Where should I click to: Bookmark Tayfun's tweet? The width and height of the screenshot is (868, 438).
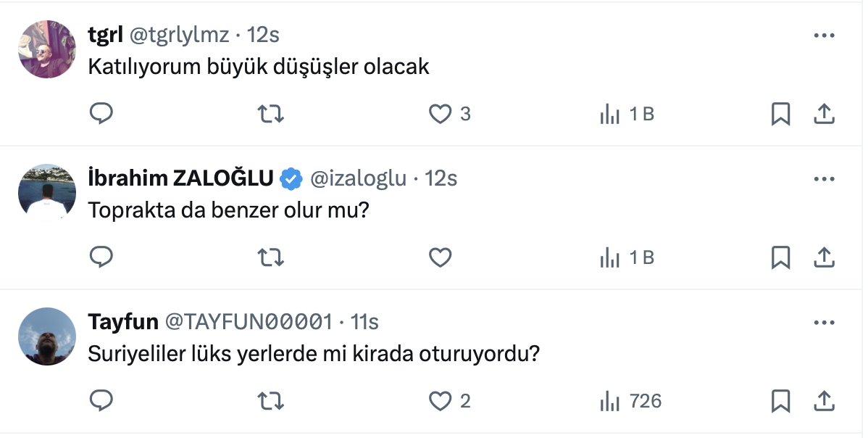click(780, 401)
